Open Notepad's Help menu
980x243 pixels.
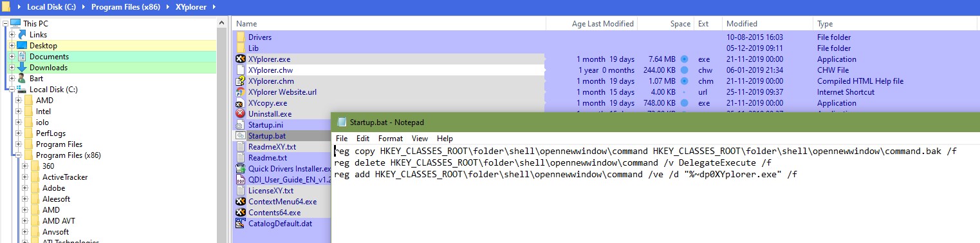click(445, 139)
